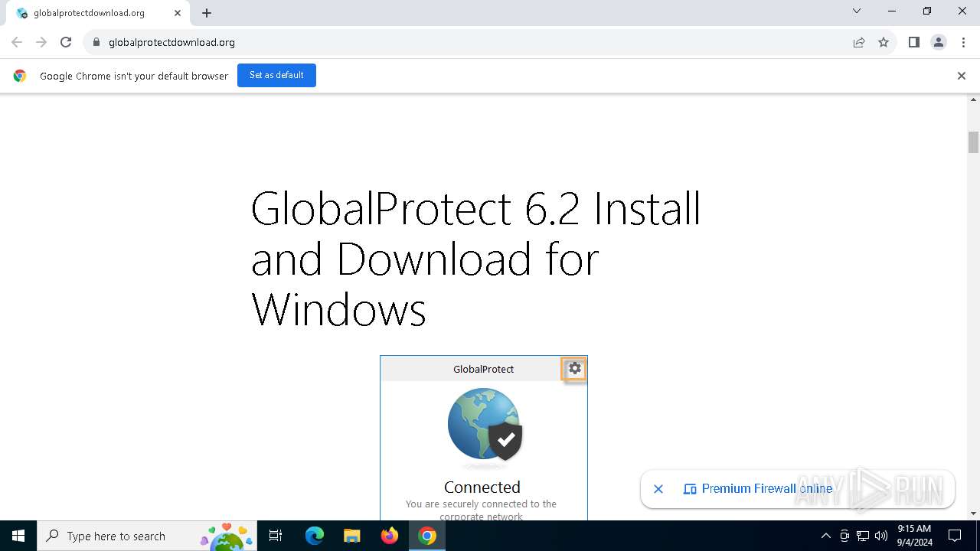Open the network tray icon
This screenshot has height=551, width=980.
[x=863, y=536]
